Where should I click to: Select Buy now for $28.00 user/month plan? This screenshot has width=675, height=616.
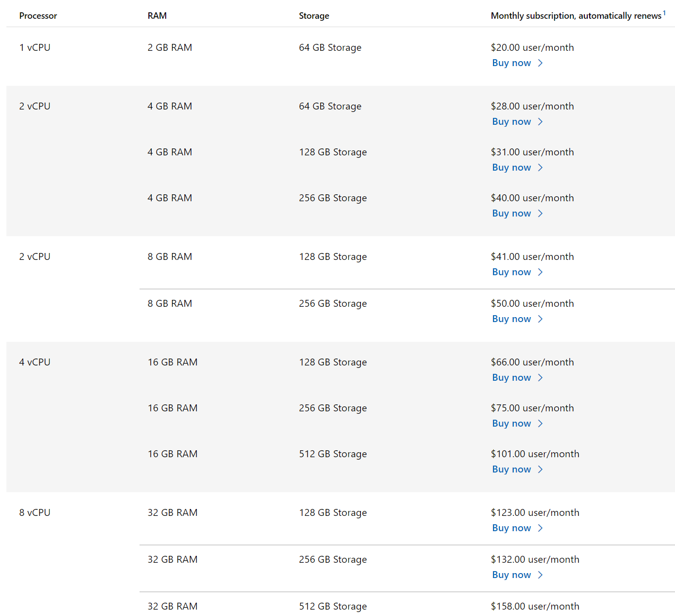tap(511, 122)
